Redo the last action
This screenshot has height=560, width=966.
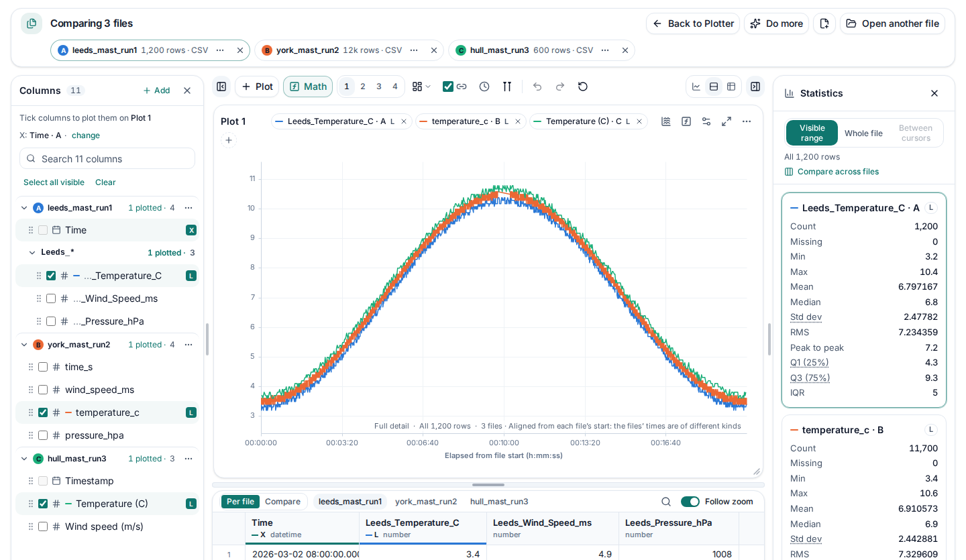coord(560,87)
